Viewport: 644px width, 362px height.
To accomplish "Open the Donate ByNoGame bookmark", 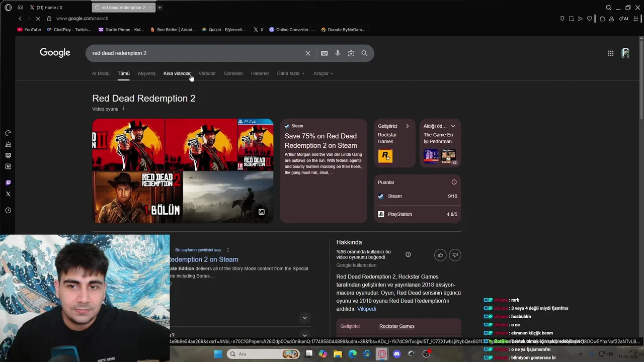I will (343, 30).
